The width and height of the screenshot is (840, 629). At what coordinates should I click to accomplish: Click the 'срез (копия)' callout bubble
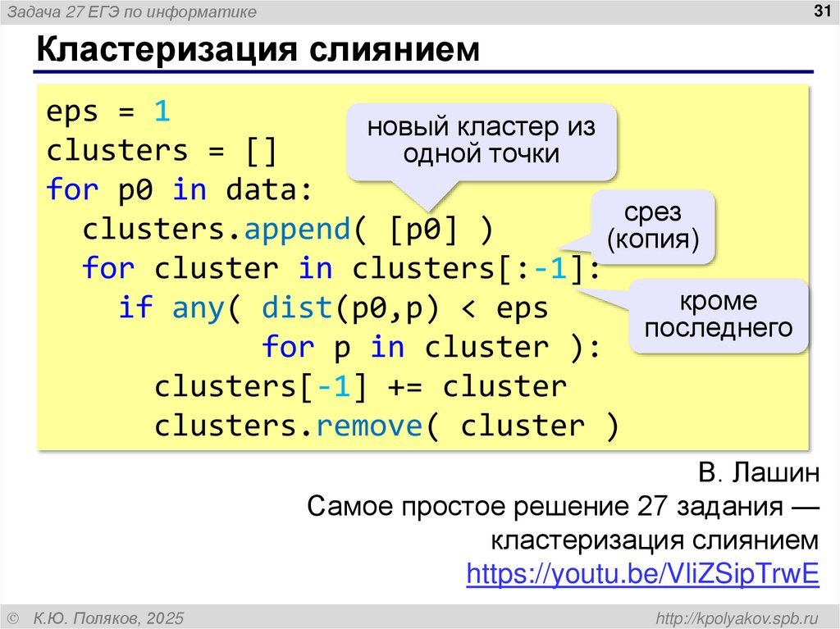[652, 228]
